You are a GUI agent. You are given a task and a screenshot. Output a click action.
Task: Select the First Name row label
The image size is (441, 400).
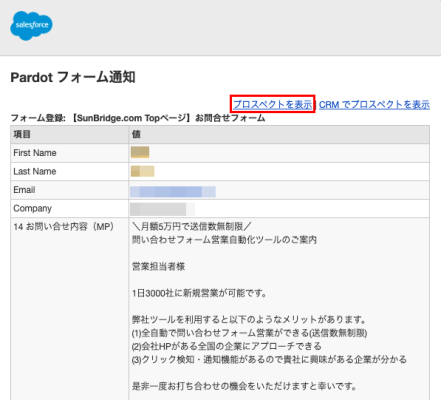click(x=35, y=153)
